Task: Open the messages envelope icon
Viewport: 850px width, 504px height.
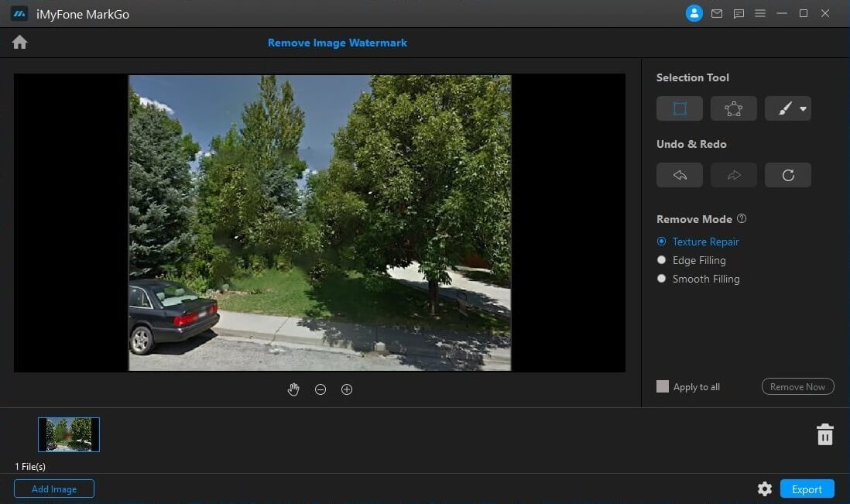Action: point(715,13)
